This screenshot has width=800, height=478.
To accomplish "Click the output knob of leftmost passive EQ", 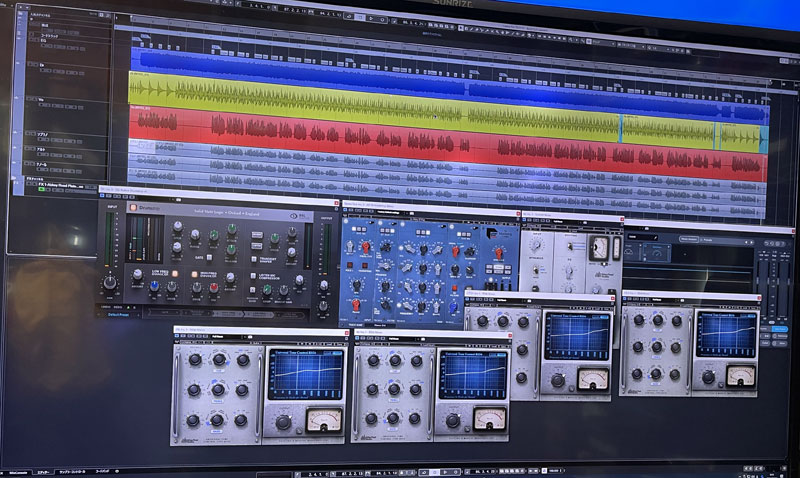I will [x=283, y=422].
